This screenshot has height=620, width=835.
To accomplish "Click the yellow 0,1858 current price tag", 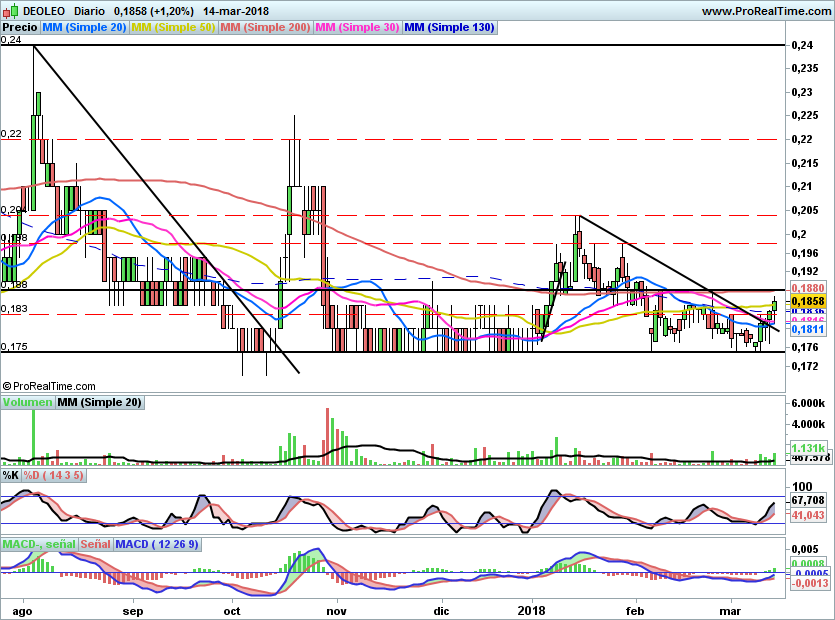I will (x=808, y=301).
